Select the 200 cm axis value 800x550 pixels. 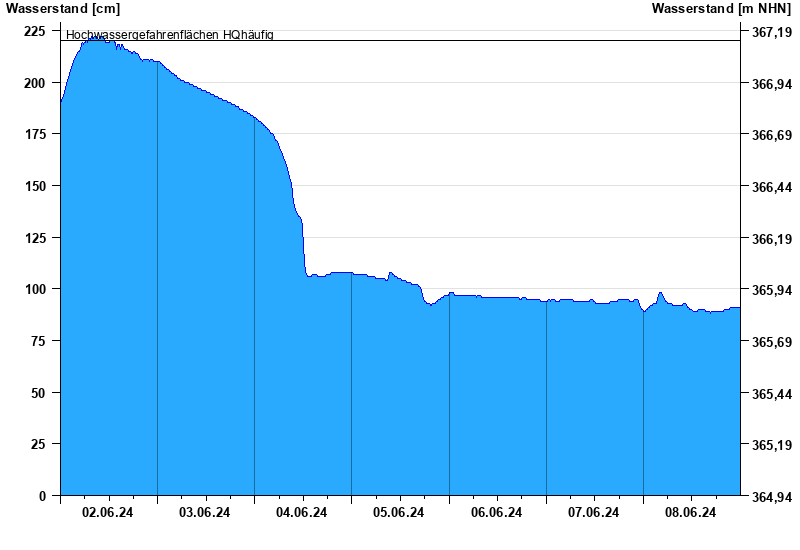point(35,83)
